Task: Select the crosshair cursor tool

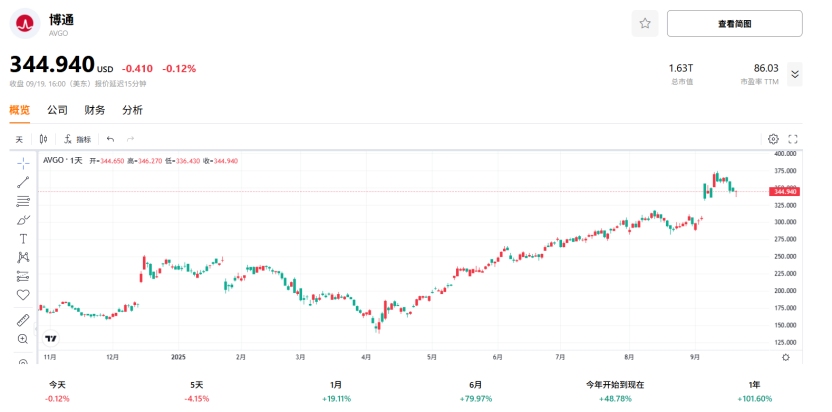Action: click(23, 163)
